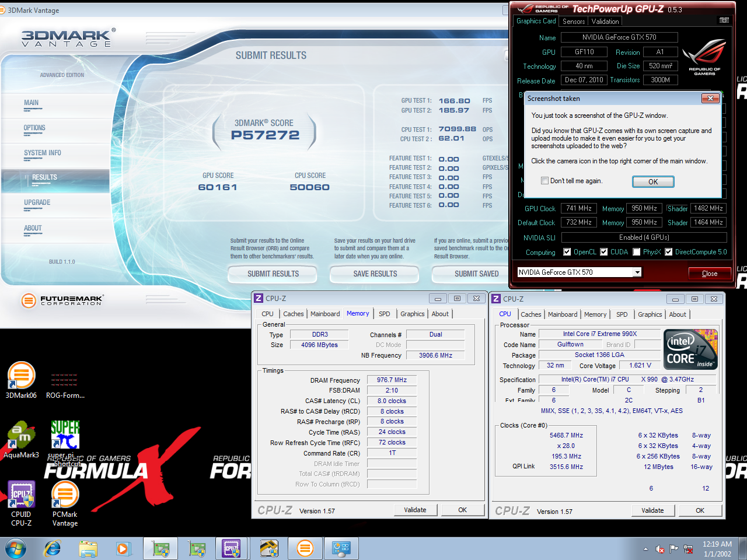Click the NVIDIA SLI Enabled (4 GPUs) field

click(x=644, y=237)
